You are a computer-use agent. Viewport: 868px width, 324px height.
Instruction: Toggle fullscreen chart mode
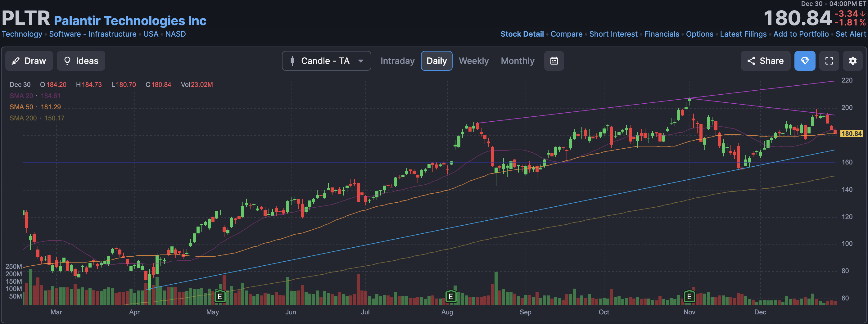click(x=829, y=61)
